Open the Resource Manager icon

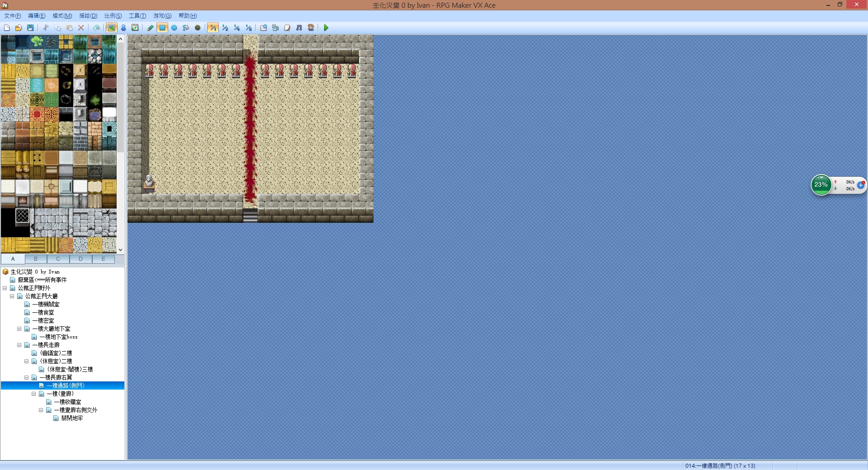click(275, 28)
